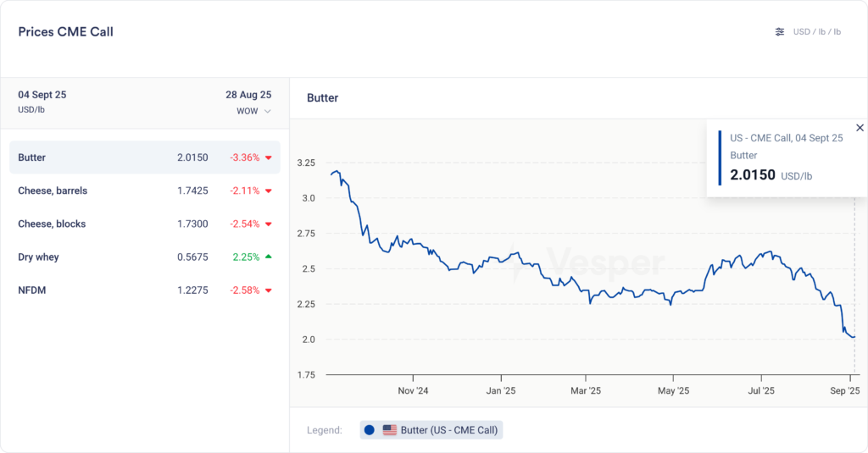Image resolution: width=868 pixels, height=453 pixels.
Task: Select the NFDM price row
Action: pos(144,290)
